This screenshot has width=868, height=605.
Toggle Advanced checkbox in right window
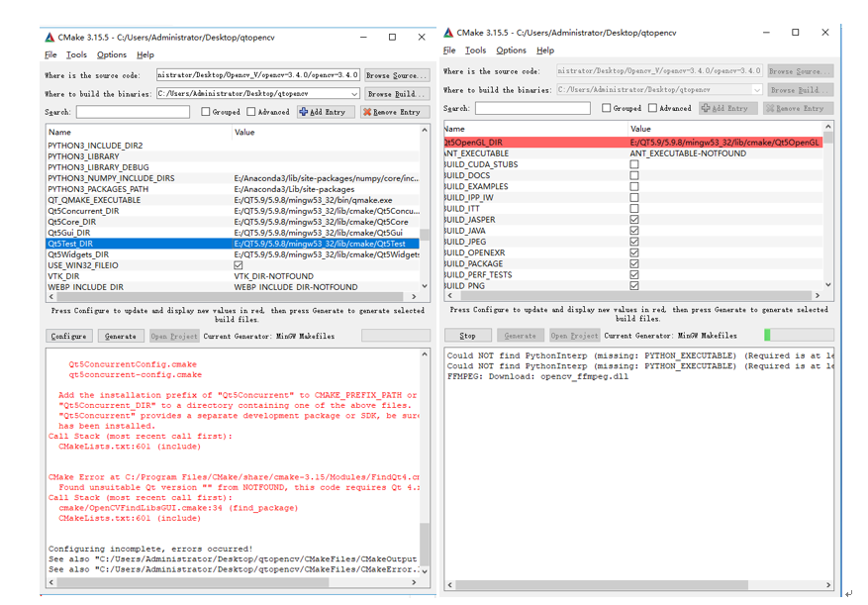click(652, 108)
